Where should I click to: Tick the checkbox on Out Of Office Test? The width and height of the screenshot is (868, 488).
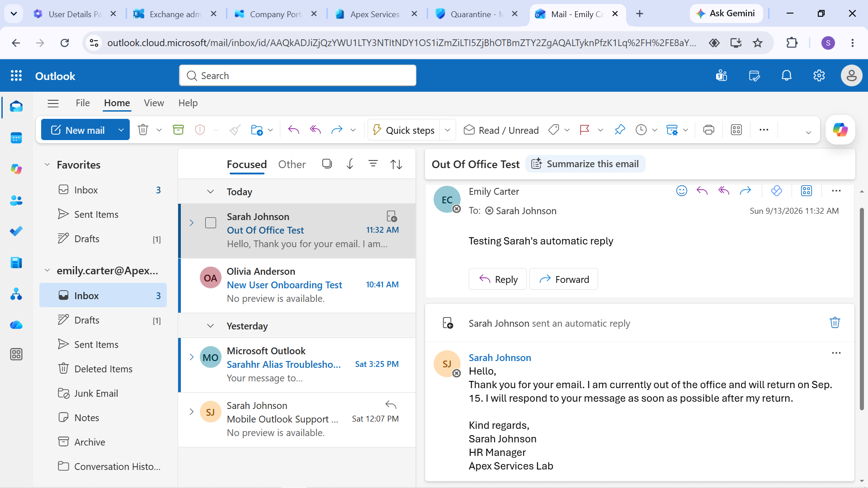point(211,223)
